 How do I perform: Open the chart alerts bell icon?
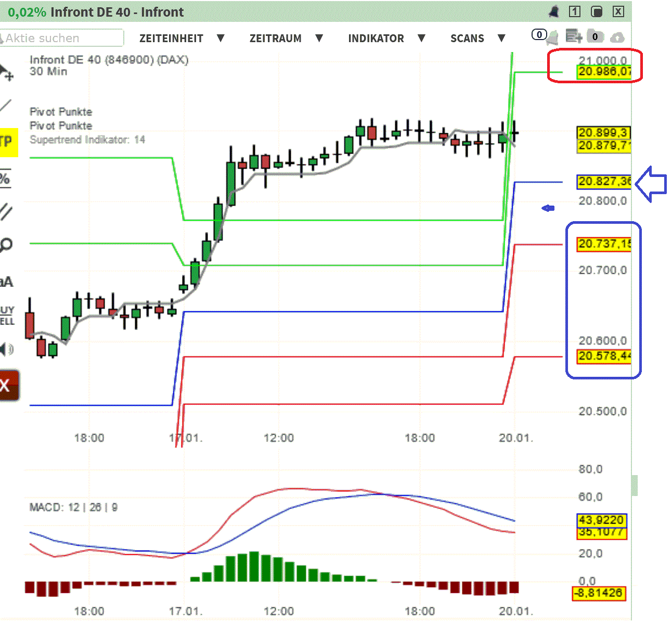[x=552, y=36]
